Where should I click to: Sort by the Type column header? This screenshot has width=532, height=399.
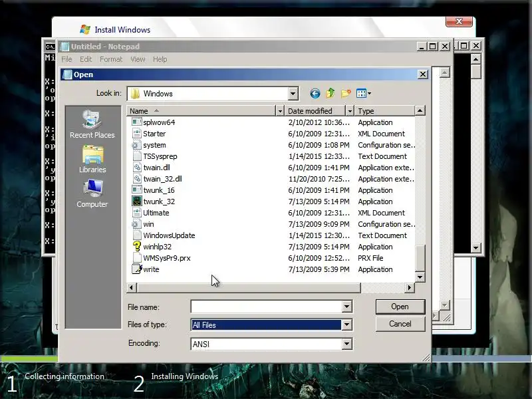click(x=385, y=111)
